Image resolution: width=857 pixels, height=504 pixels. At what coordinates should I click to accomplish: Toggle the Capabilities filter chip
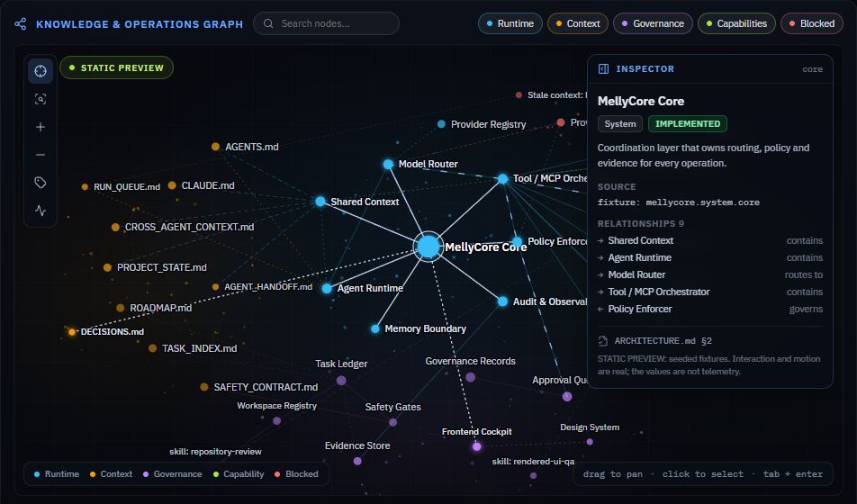pos(736,23)
